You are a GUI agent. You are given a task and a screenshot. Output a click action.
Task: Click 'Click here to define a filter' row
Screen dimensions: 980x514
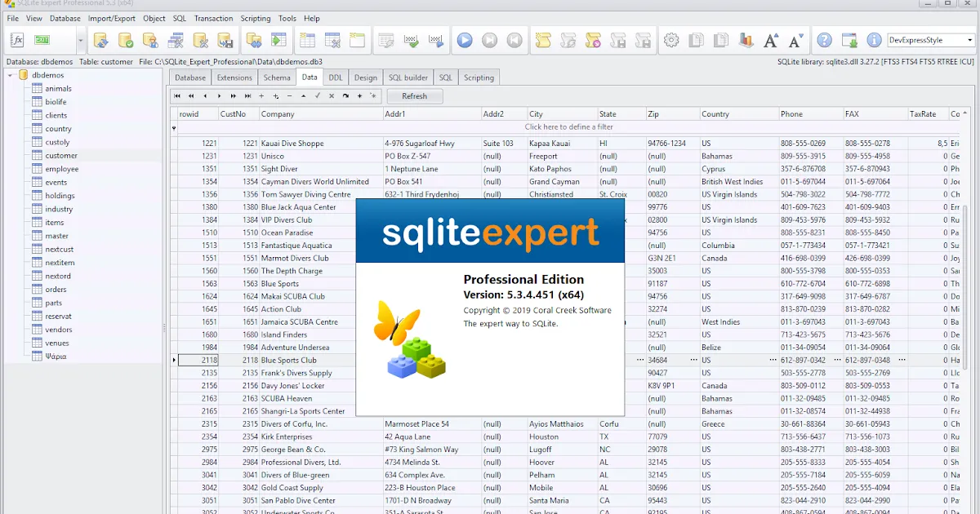(x=569, y=127)
